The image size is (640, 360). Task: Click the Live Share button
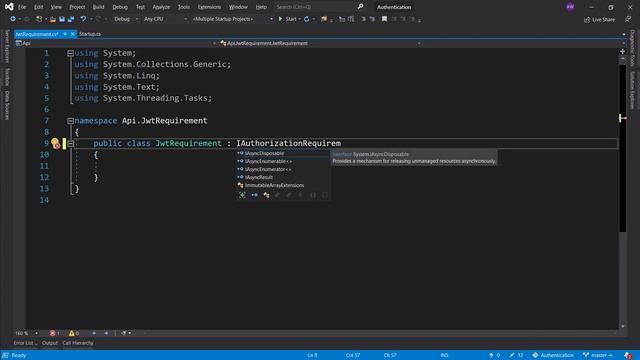click(599, 19)
